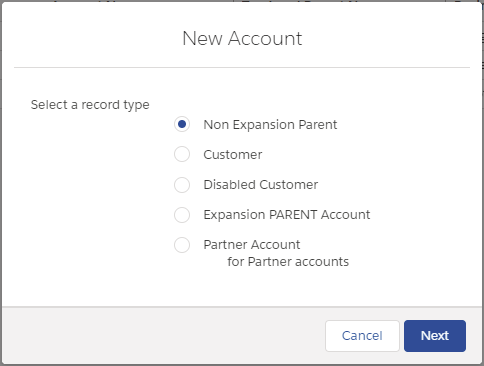Cancel the New Account dialog

tap(362, 336)
